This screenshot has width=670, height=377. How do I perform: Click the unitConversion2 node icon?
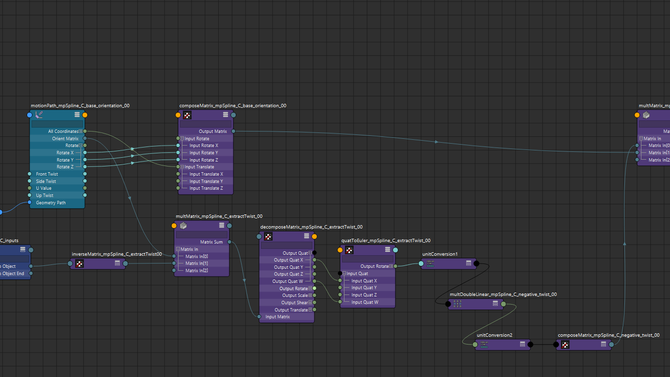(x=484, y=345)
